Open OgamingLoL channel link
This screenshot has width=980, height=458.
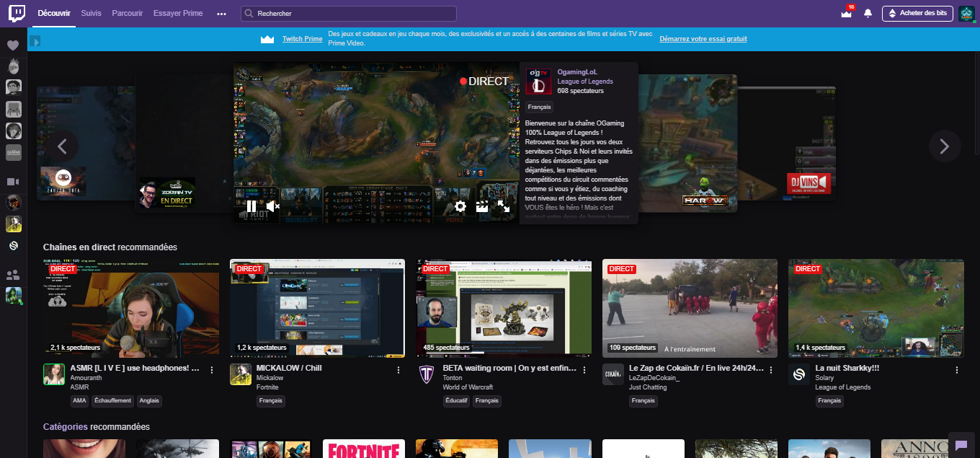(x=577, y=72)
